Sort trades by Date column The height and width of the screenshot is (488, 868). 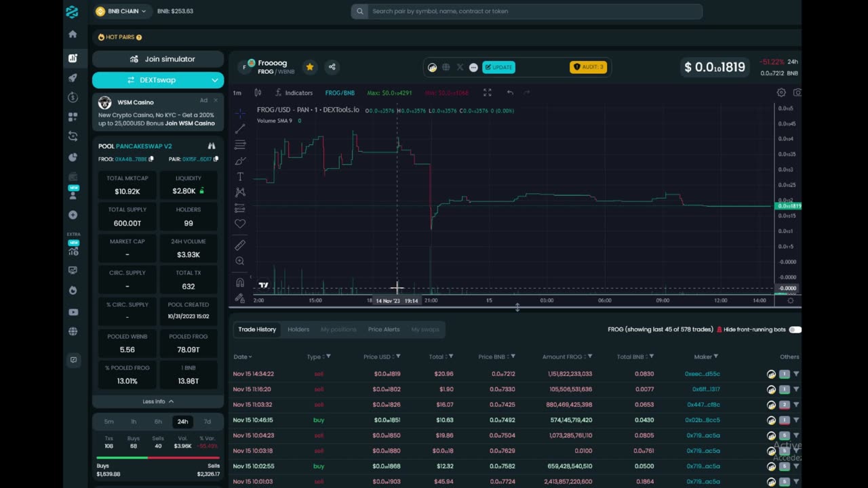coord(243,357)
